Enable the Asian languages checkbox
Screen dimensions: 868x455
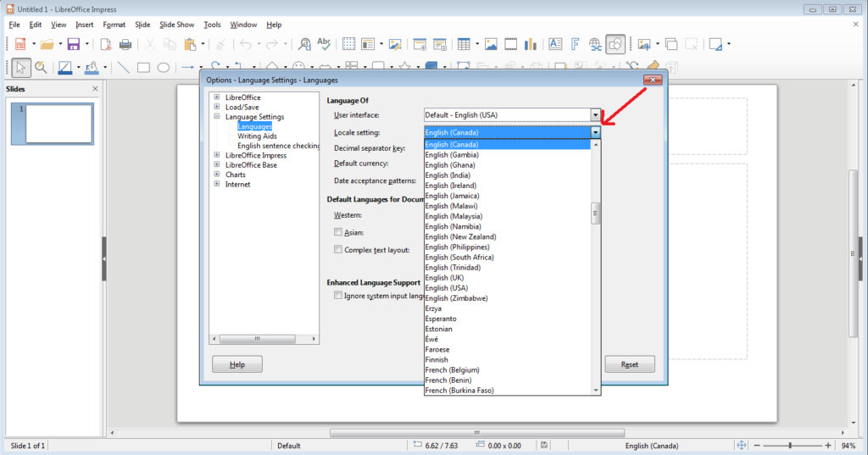[338, 232]
